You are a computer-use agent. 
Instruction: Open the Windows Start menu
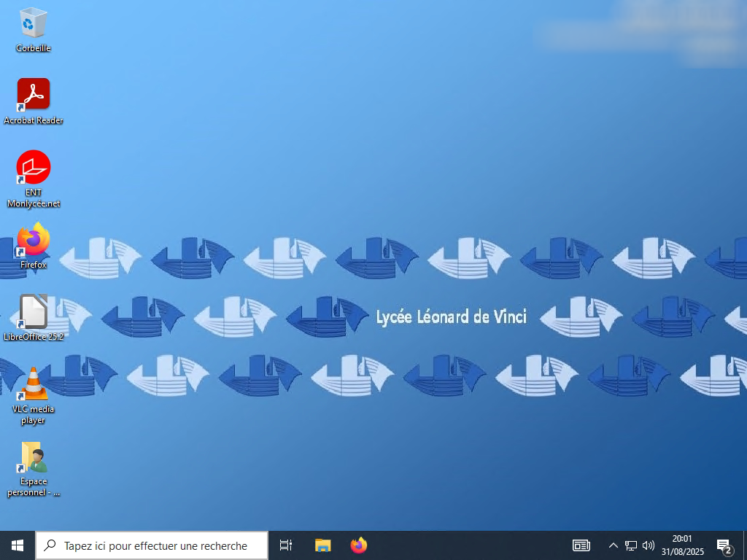(18, 545)
